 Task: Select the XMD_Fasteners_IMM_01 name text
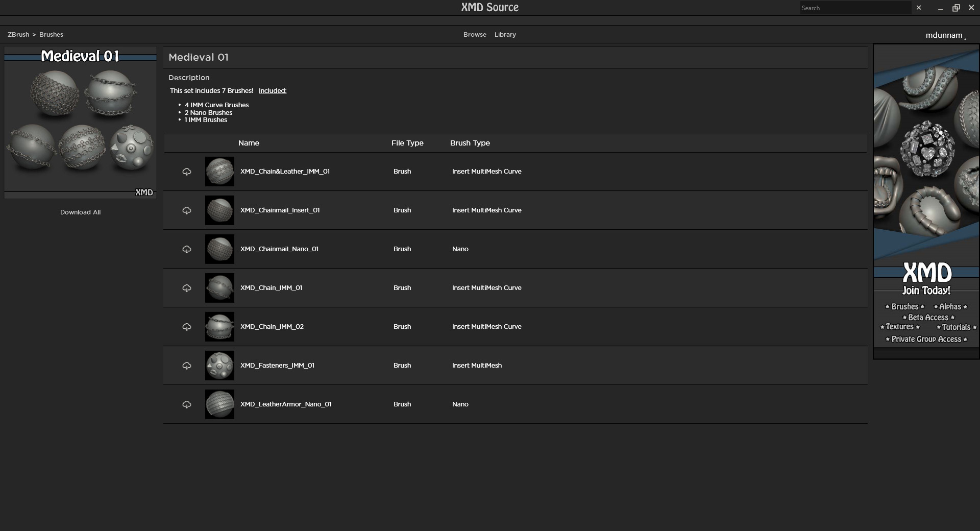tap(277, 366)
